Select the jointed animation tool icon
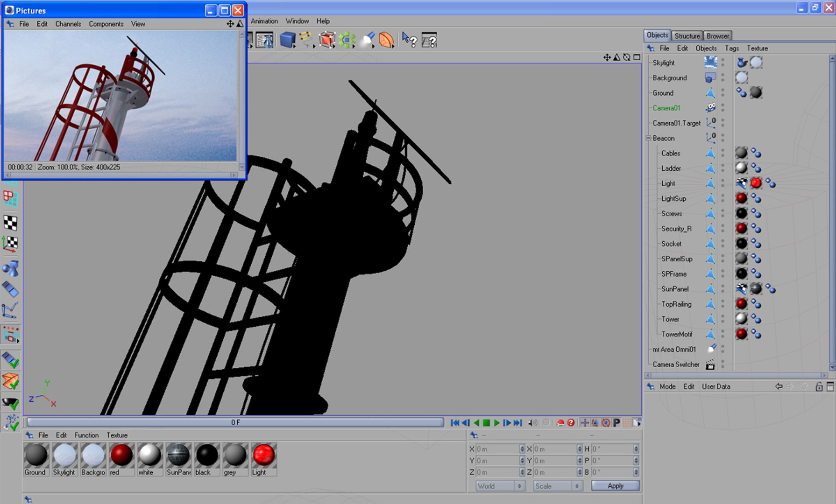836x504 pixels. click(10, 310)
